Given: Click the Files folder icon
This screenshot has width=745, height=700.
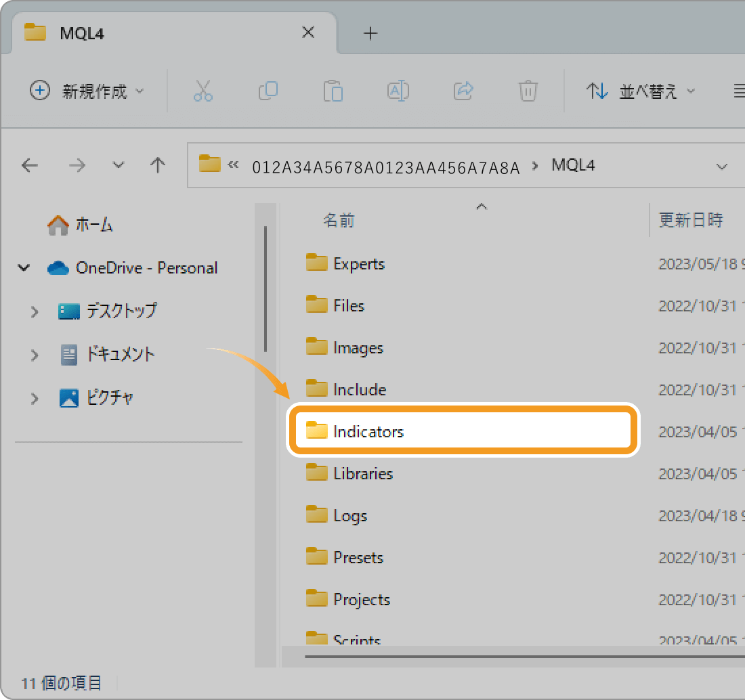Looking at the screenshot, I should click(316, 304).
